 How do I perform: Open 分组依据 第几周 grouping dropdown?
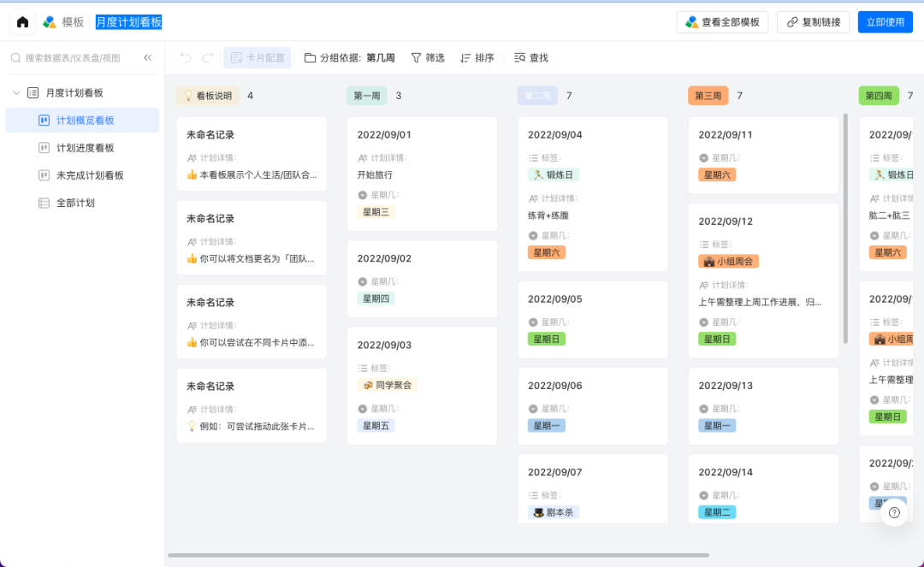350,58
